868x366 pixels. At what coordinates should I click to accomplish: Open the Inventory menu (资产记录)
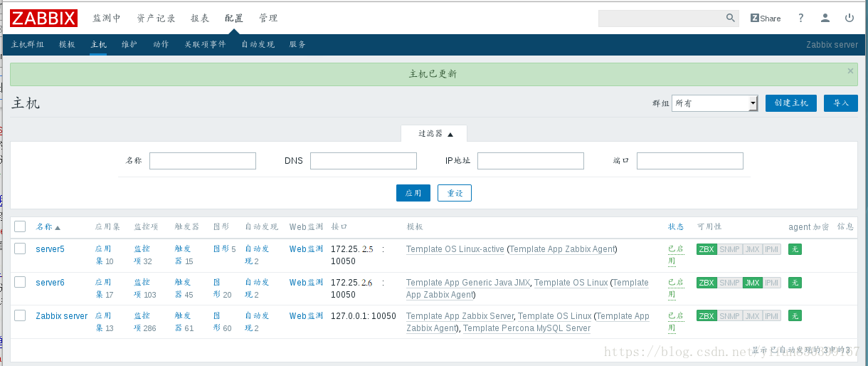[156, 18]
